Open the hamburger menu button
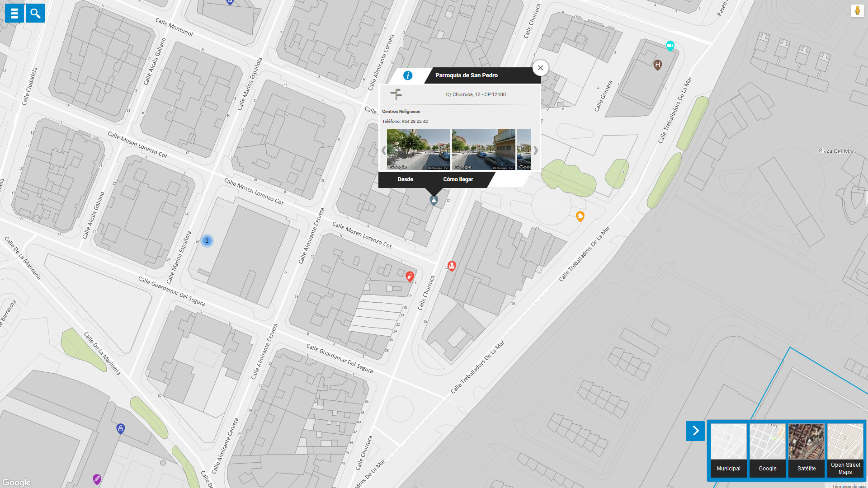 click(x=14, y=13)
